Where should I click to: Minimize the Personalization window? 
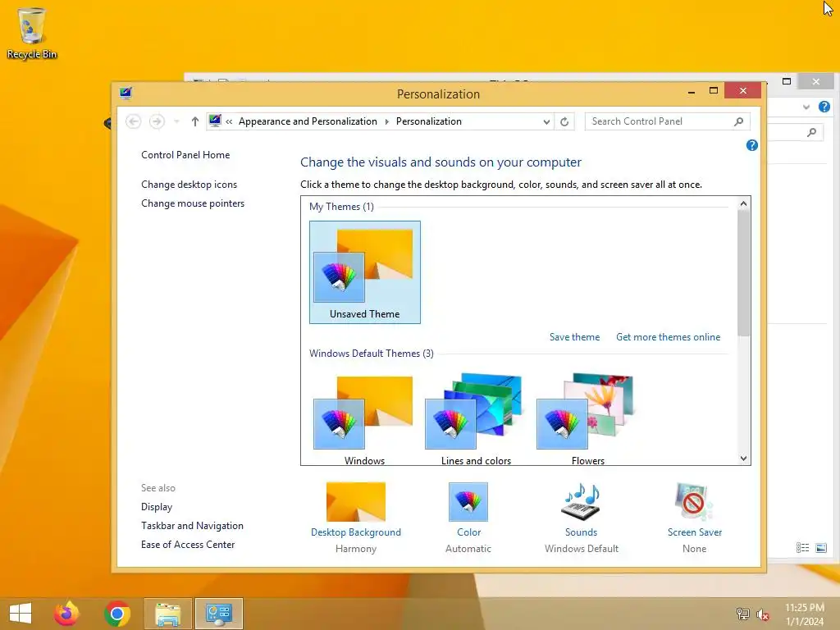(692, 92)
